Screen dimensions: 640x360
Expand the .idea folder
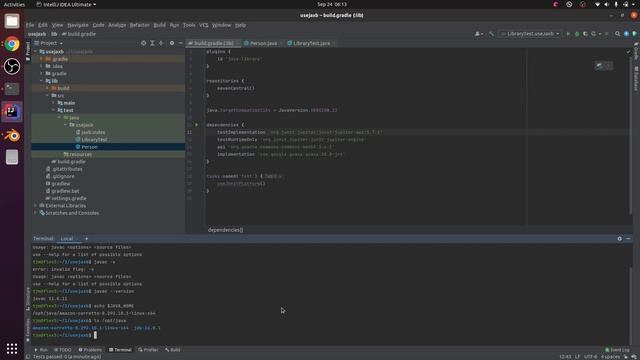click(x=41, y=66)
